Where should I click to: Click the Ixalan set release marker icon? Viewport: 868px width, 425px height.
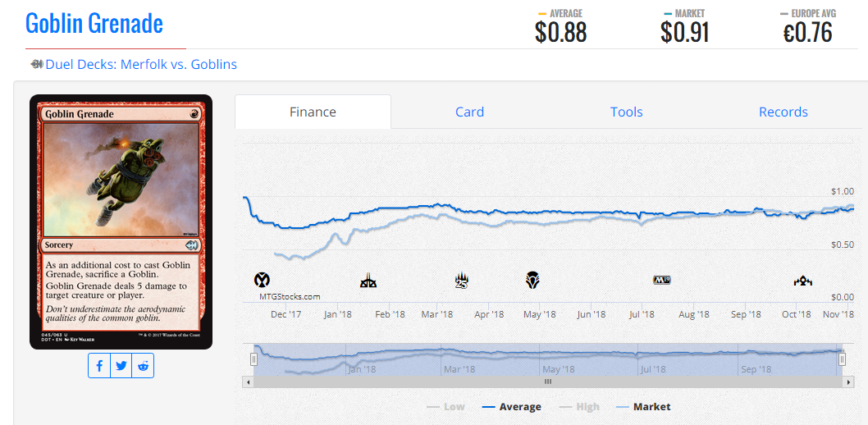click(x=262, y=280)
